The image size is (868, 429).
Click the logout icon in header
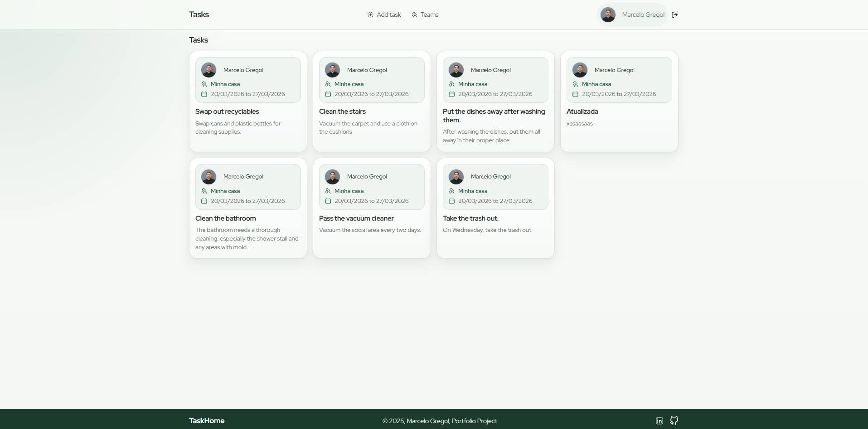(x=674, y=15)
